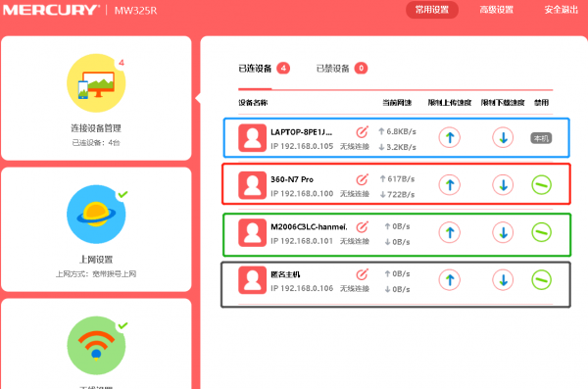The image size is (588, 389).
Task: Block the M2006C3LC-hanmei device
Action: 542,232
